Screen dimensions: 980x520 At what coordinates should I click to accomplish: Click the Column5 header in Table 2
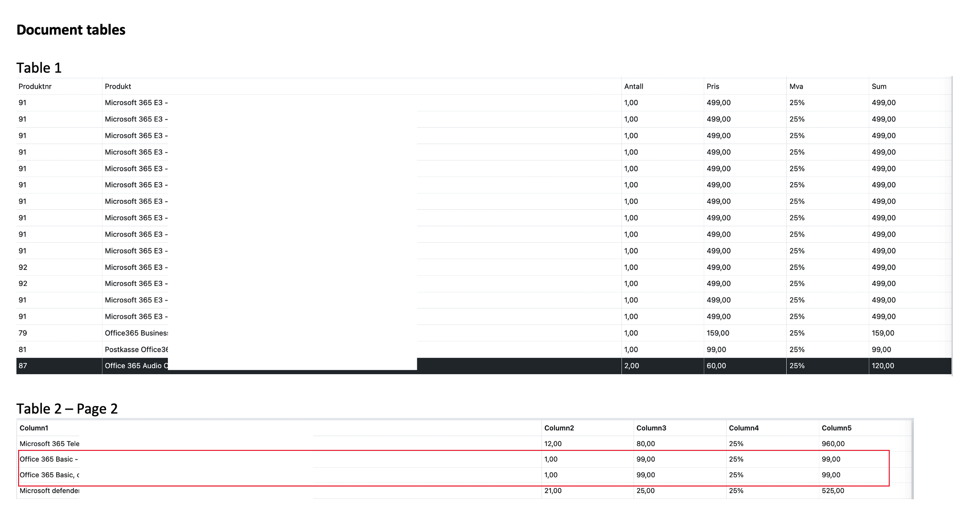pyautogui.click(x=836, y=428)
